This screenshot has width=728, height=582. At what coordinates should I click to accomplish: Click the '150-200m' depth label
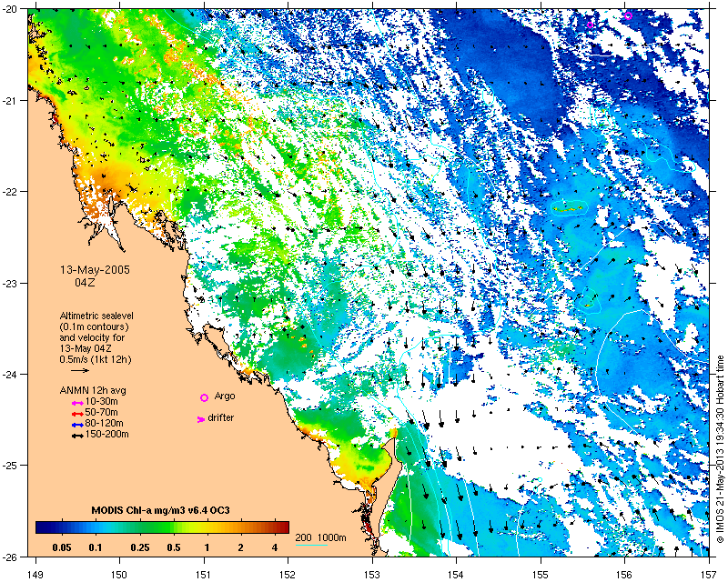pos(106,435)
